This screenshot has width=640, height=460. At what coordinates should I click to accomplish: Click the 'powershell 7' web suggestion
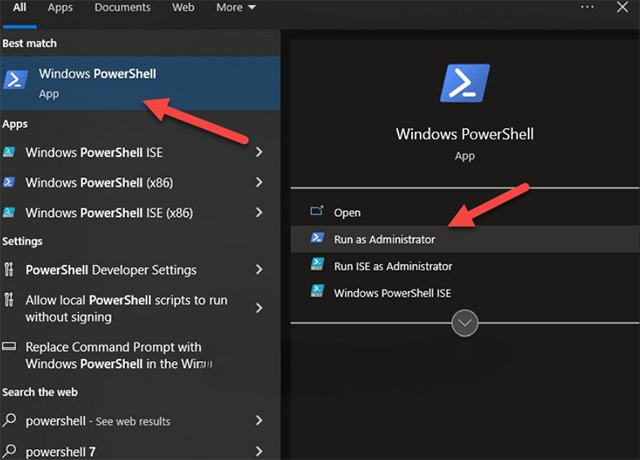140,451
